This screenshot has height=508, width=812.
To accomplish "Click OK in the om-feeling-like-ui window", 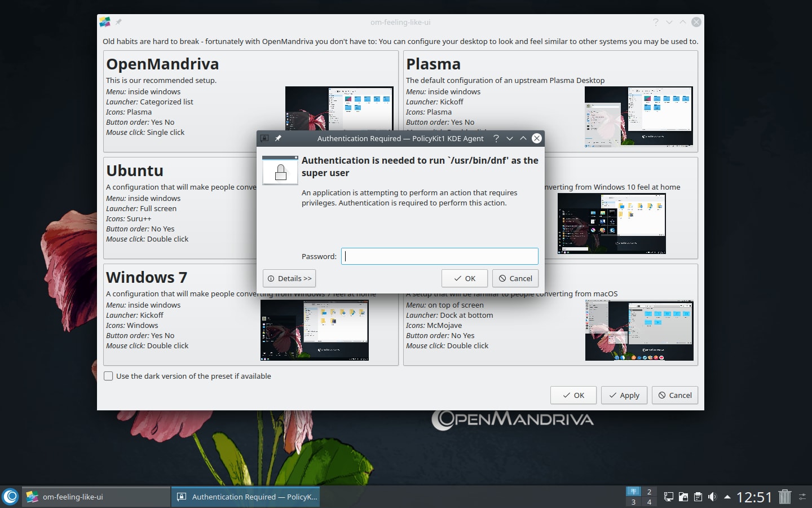I will coord(573,395).
